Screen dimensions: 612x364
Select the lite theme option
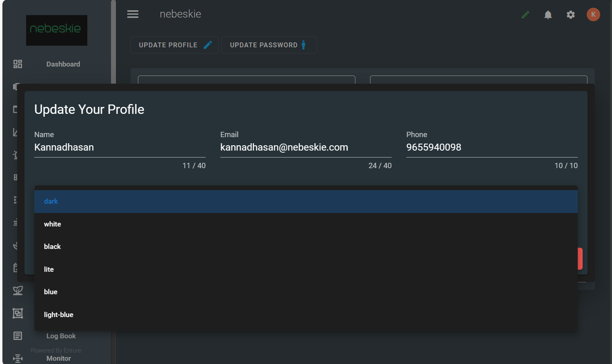click(x=49, y=269)
